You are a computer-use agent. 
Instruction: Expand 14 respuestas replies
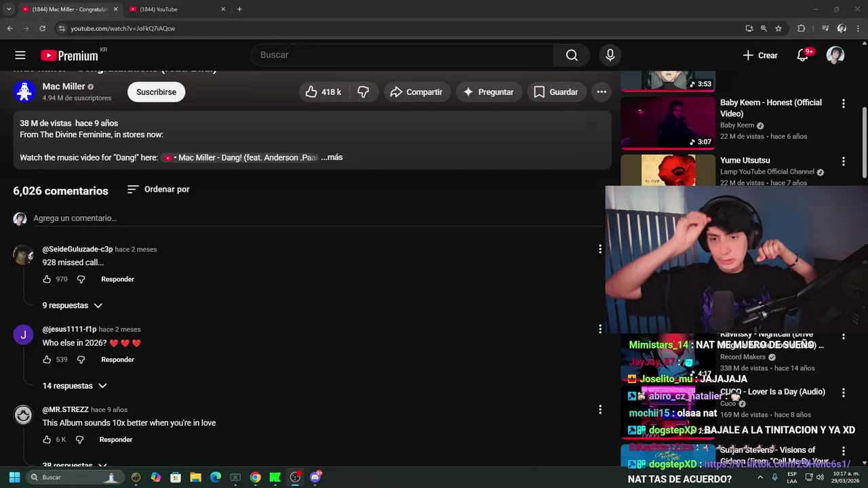[x=75, y=386]
